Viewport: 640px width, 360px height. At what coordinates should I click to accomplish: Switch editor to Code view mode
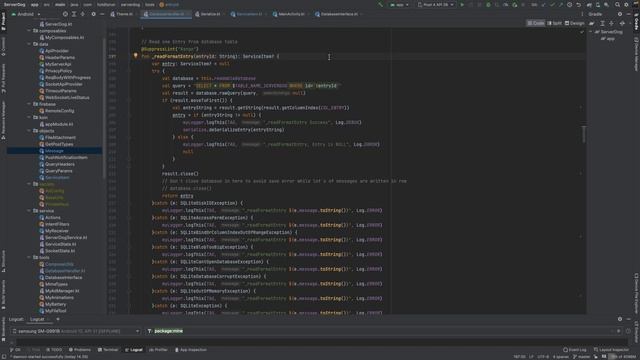pyautogui.click(x=536, y=23)
